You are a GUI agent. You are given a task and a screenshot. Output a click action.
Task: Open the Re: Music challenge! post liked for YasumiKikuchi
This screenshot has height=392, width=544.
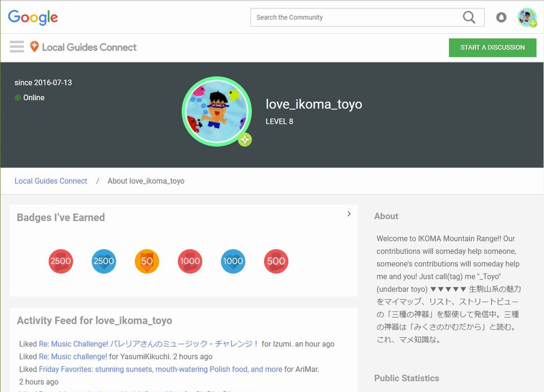73,357
